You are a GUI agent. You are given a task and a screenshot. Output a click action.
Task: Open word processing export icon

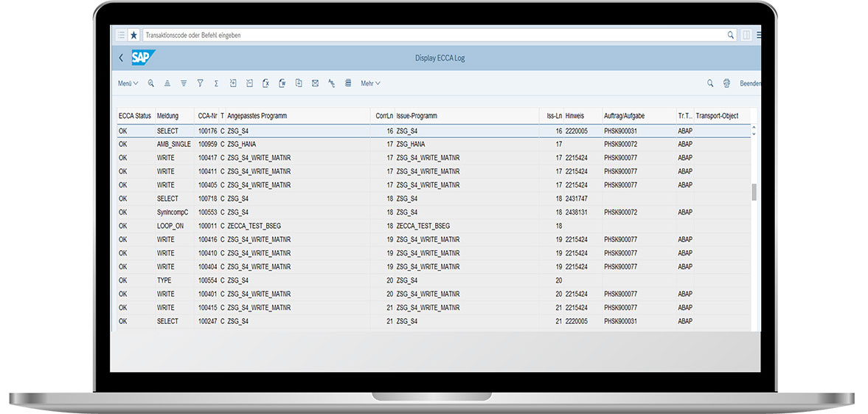pyautogui.click(x=282, y=83)
